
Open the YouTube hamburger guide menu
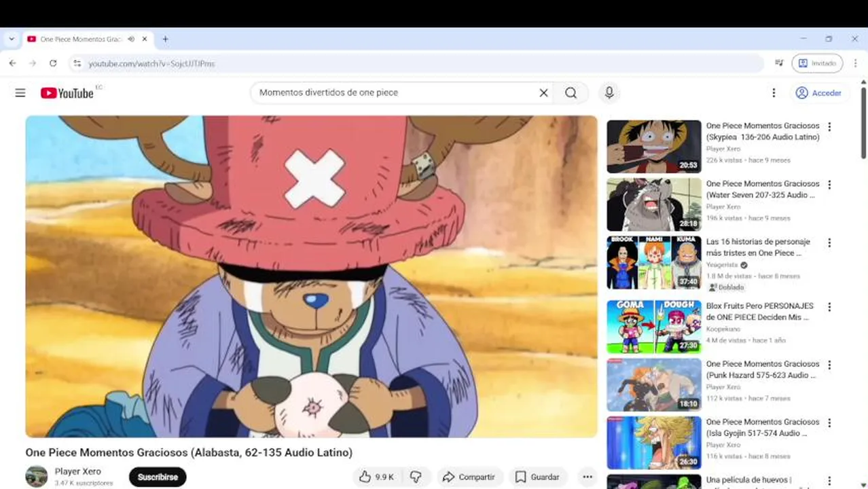click(20, 93)
